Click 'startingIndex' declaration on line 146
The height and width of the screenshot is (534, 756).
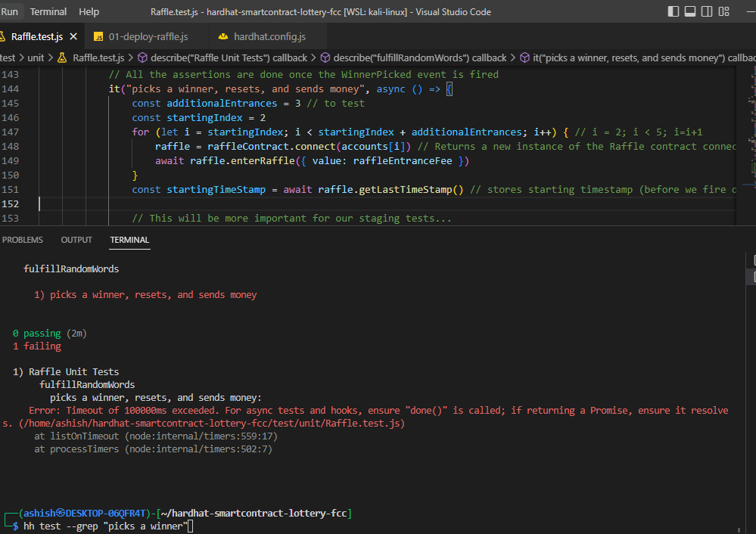click(x=204, y=118)
